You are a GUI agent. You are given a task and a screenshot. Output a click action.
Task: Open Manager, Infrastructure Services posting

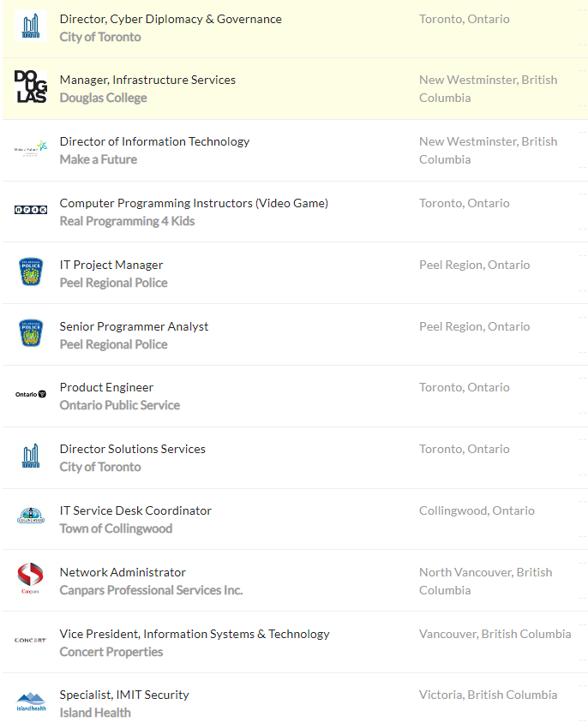tap(147, 80)
